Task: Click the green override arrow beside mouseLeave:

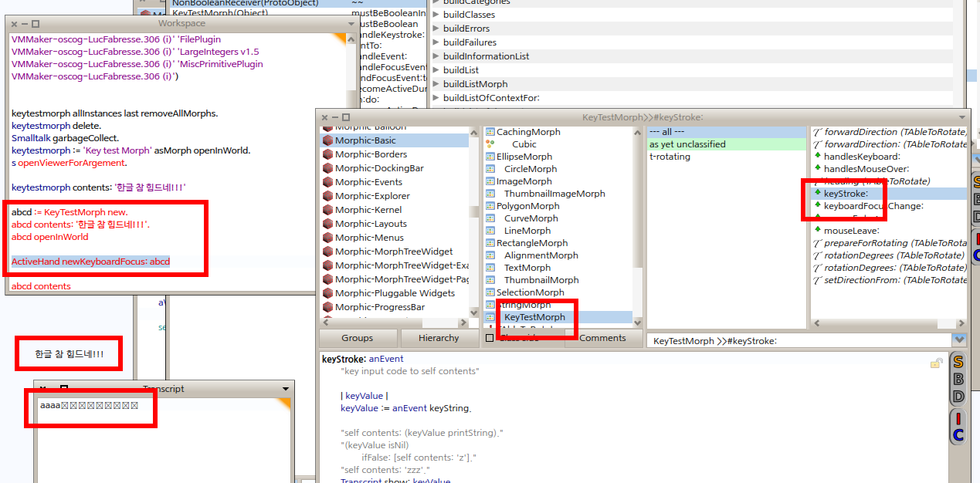Action: [817, 230]
